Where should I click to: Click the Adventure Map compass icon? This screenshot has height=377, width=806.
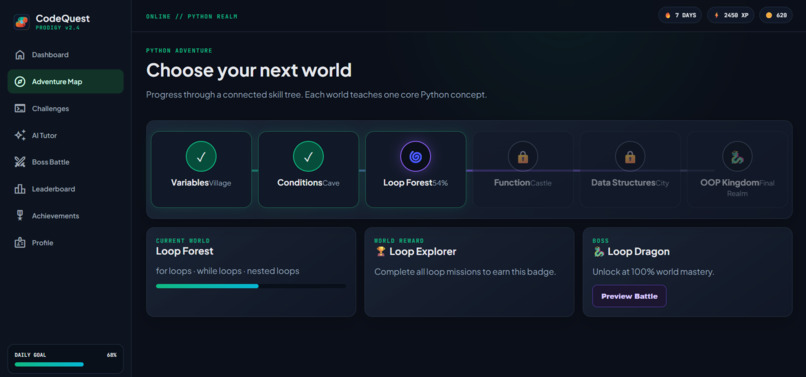pyautogui.click(x=20, y=82)
